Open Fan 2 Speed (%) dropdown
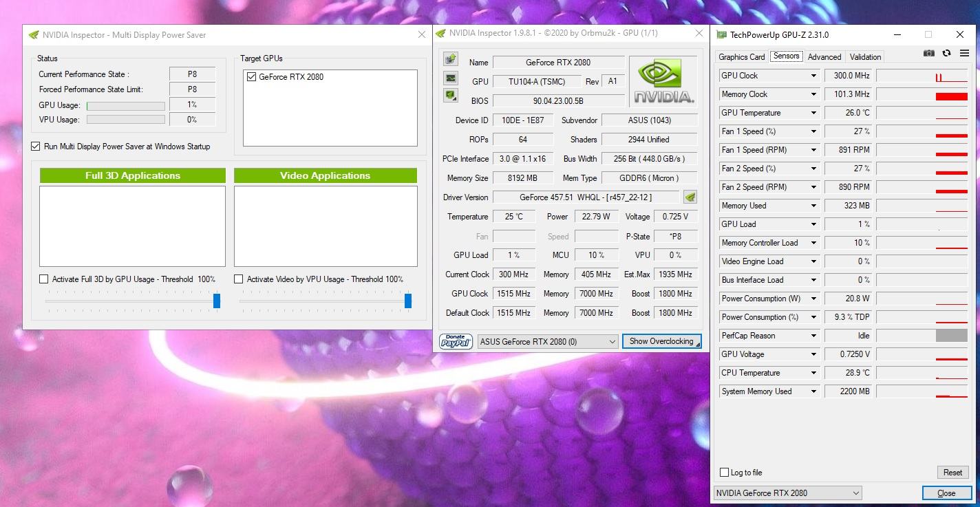This screenshot has width=980, height=507. click(813, 169)
